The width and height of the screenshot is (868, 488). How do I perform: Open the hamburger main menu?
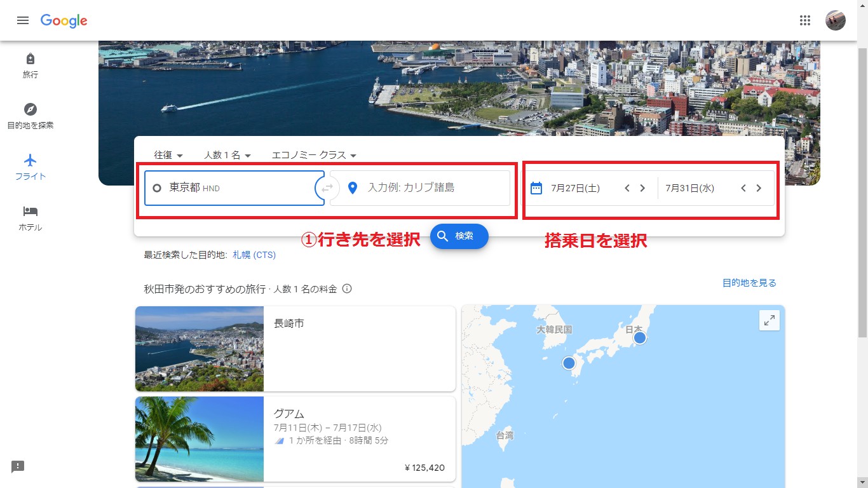pos(23,20)
